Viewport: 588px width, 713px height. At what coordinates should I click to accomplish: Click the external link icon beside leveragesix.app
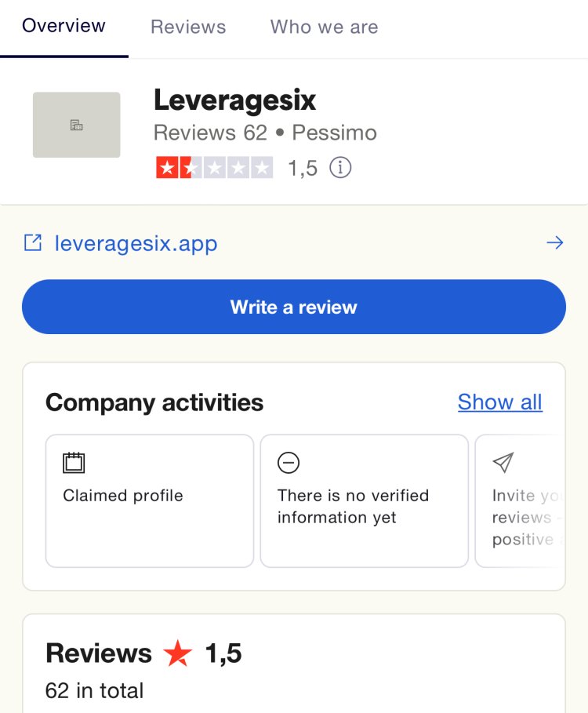[x=33, y=243]
